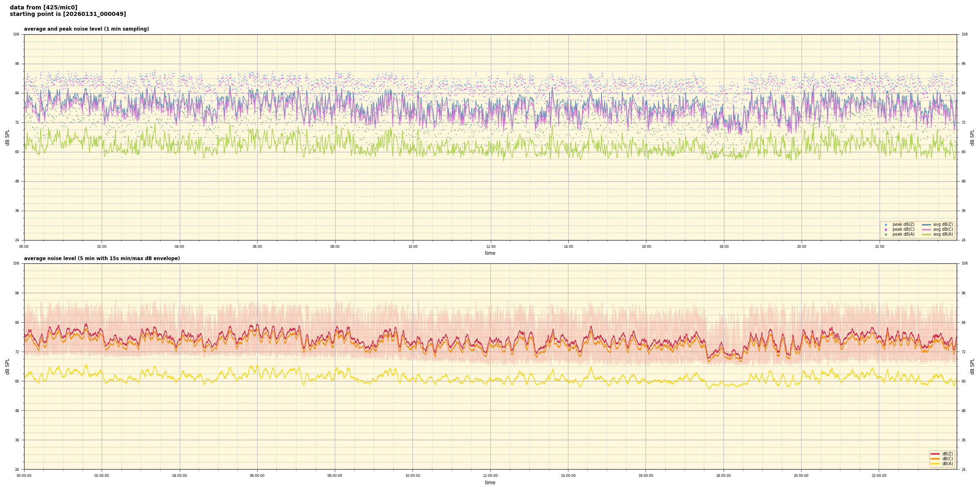Click the peak dB(Z) blue legend marker
The width and height of the screenshot is (980, 490).
pyautogui.click(x=886, y=225)
